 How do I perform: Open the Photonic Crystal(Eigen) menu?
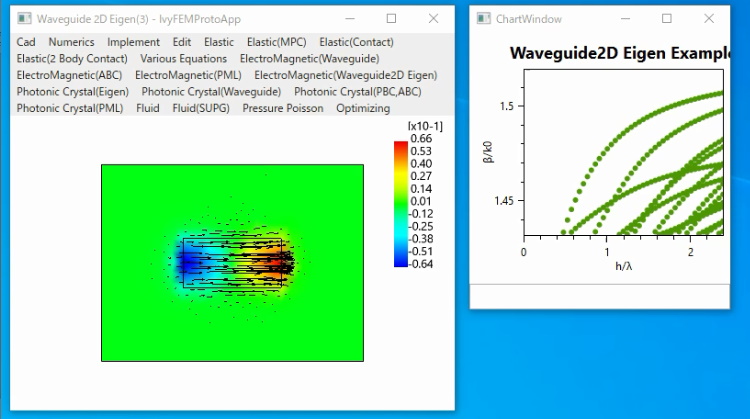coord(73,91)
